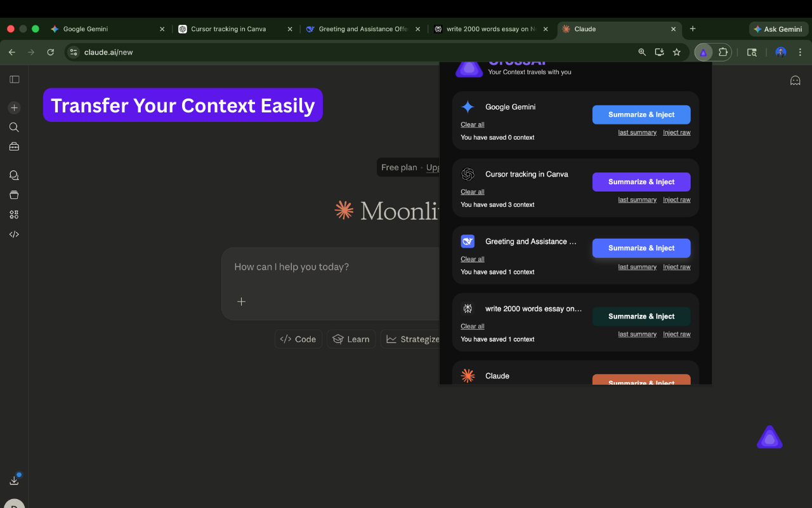The image size is (812, 508).
Task: Open Artifacts grid icon in sidebar
Action: coord(14,215)
